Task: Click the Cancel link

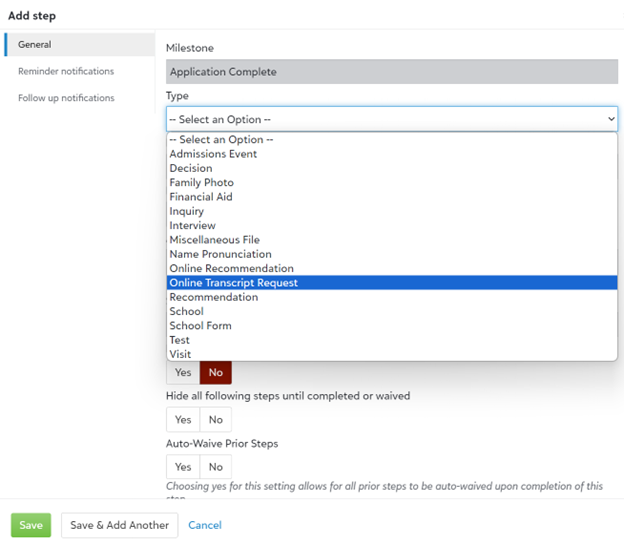Action: click(x=205, y=525)
